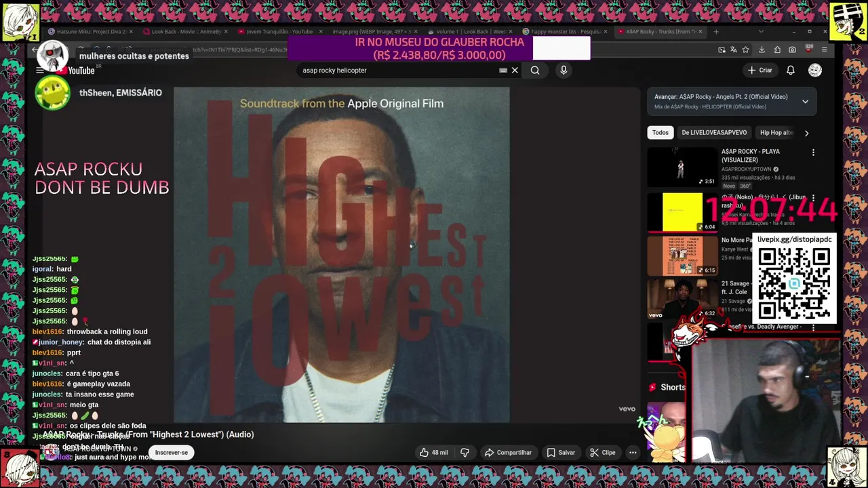The width and height of the screenshot is (868, 488).
Task: Close the Hatsune Miku: Project Diva tab
Action: click(x=131, y=31)
